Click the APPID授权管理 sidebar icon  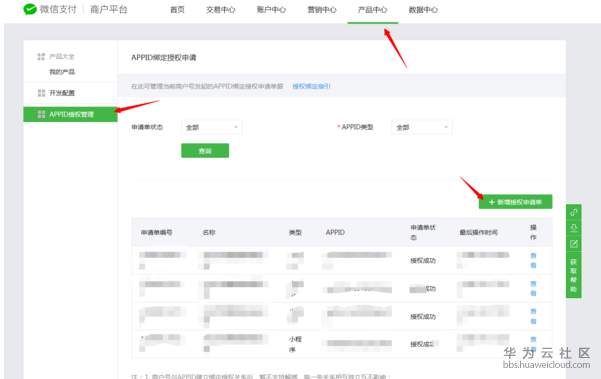pyautogui.click(x=41, y=114)
